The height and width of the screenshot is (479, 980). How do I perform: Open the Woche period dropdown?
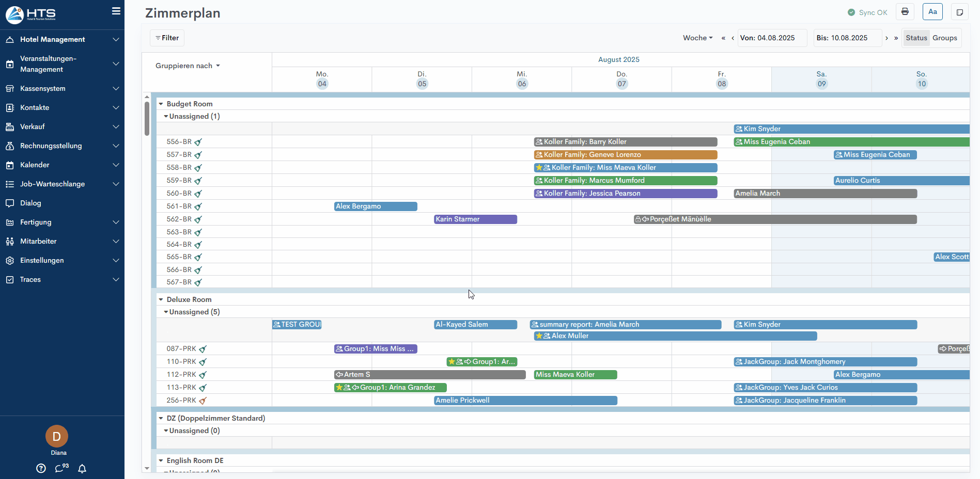pos(697,38)
